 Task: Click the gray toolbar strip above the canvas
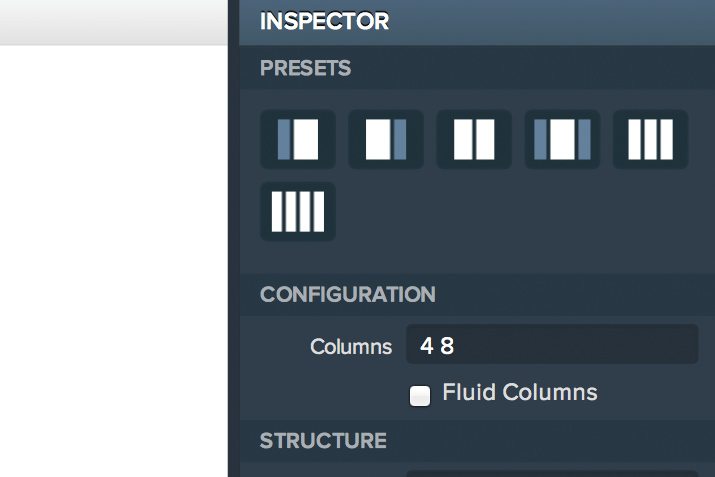tap(114, 22)
